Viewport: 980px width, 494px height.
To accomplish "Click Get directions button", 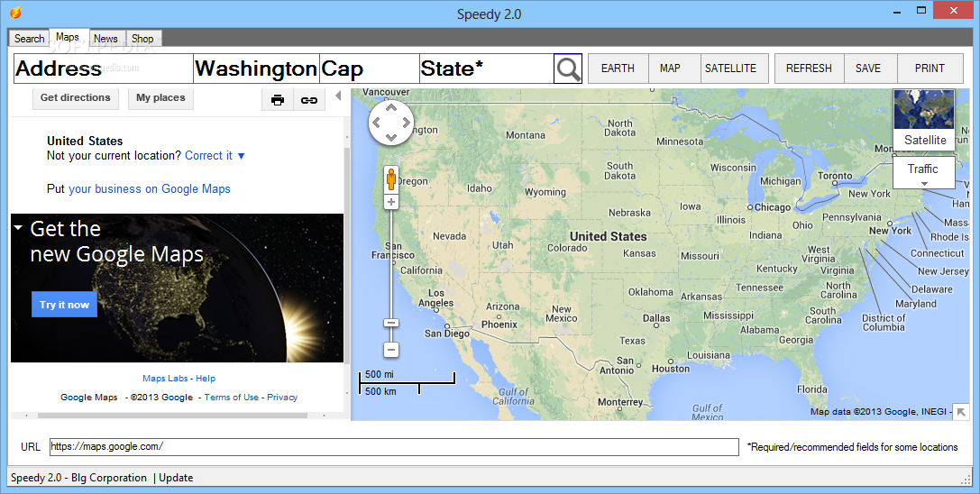I will [x=76, y=98].
